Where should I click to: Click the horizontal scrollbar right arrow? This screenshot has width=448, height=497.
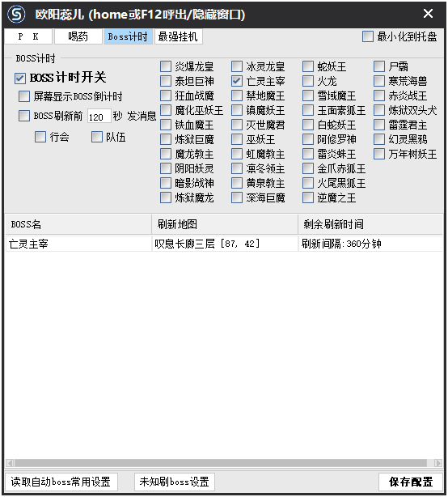coord(438,463)
